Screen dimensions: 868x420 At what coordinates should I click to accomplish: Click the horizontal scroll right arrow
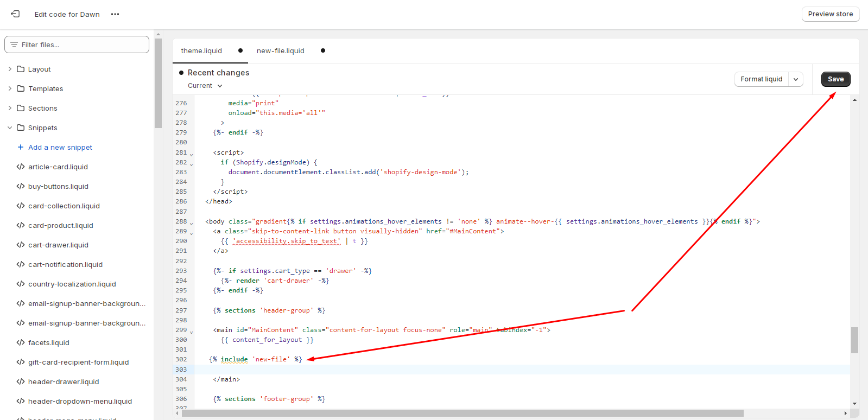coord(845,413)
